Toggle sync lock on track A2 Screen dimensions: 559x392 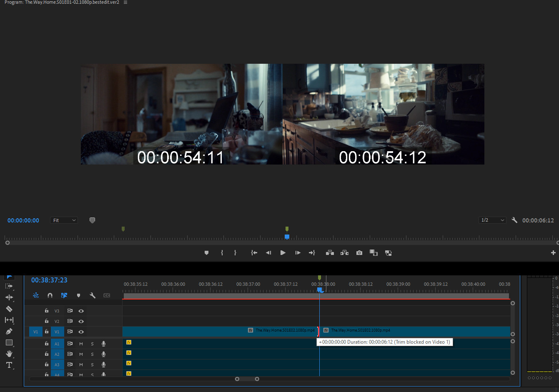click(x=70, y=354)
